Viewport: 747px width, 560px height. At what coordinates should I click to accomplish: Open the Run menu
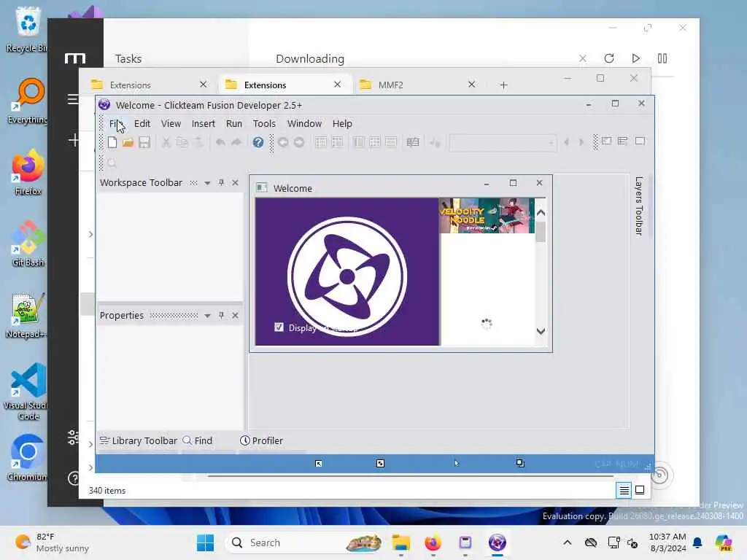point(234,123)
